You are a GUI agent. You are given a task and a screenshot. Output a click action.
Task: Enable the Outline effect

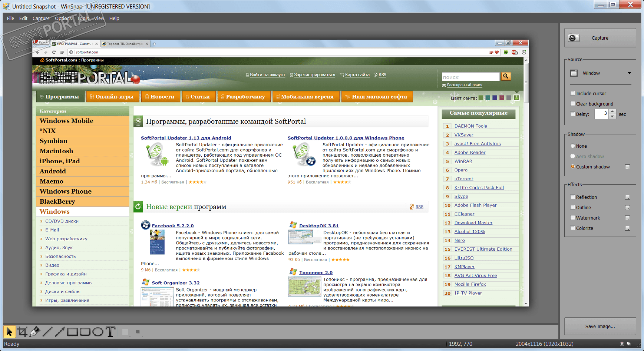click(573, 207)
